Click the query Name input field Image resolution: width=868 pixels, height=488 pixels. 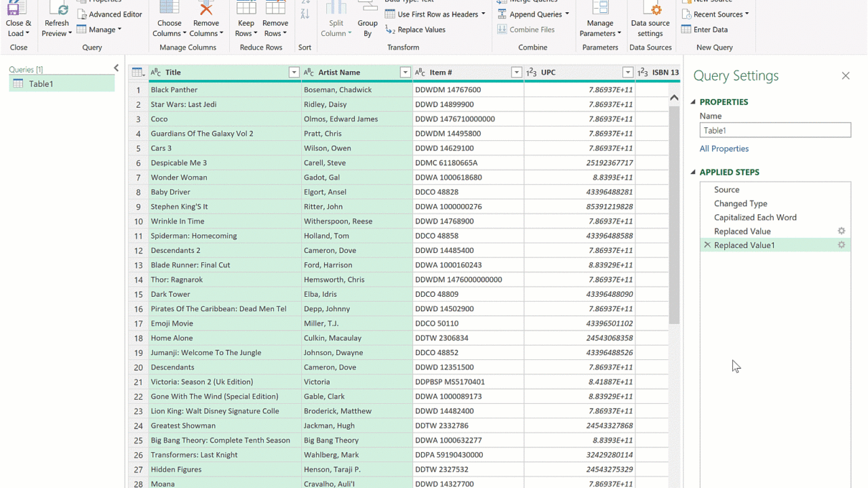[x=775, y=130]
